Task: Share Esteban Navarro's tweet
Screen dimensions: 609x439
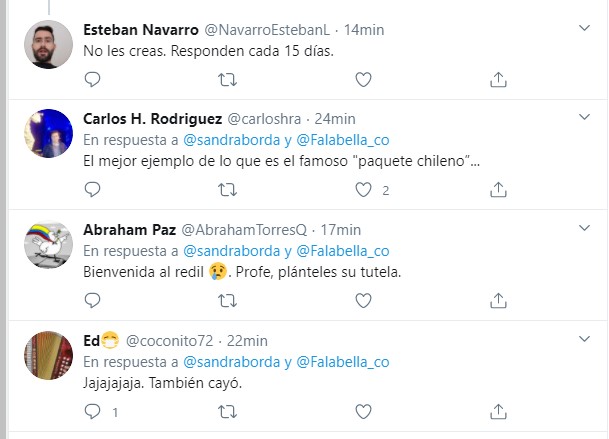Action: tap(500, 79)
